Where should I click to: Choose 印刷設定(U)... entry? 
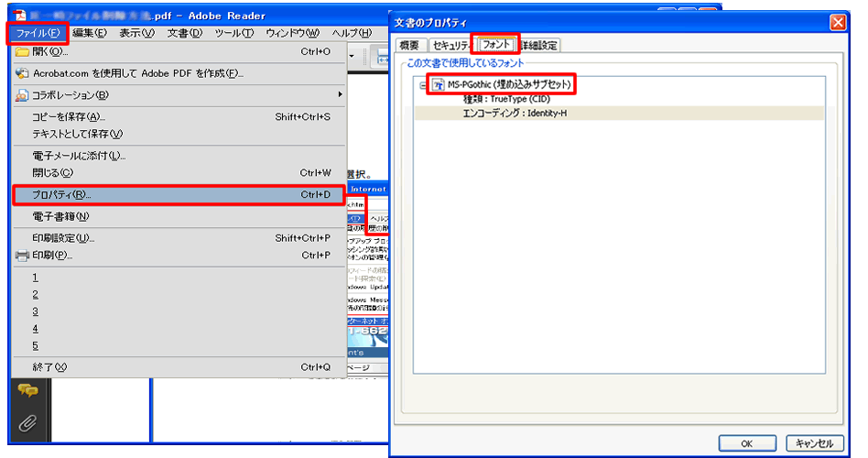tap(179, 238)
